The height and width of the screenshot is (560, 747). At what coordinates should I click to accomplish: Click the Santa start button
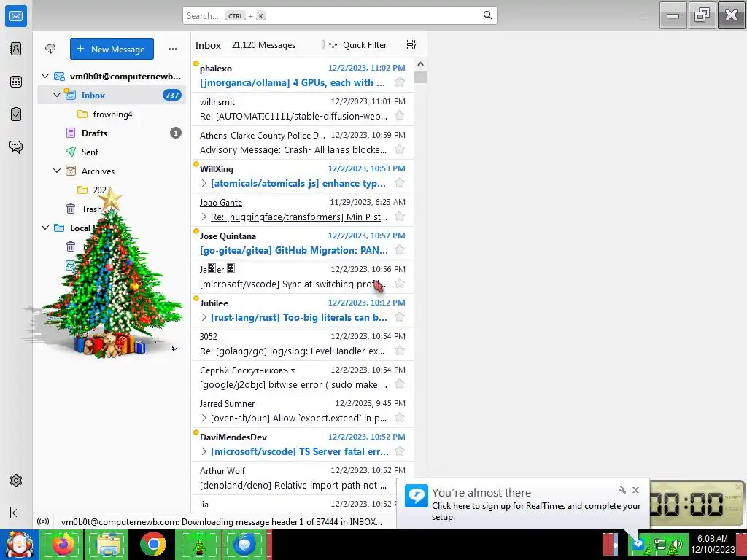click(x=18, y=544)
